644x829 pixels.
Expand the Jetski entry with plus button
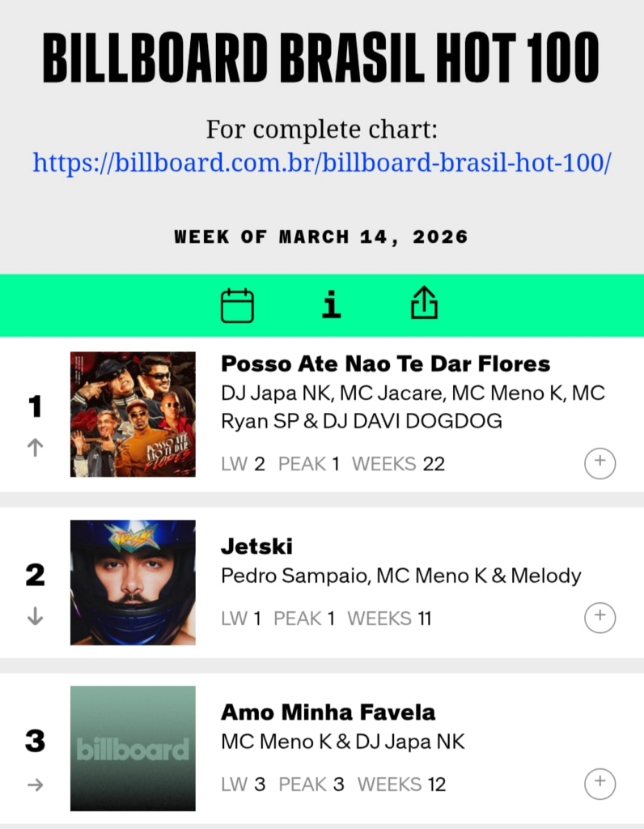pyautogui.click(x=600, y=618)
